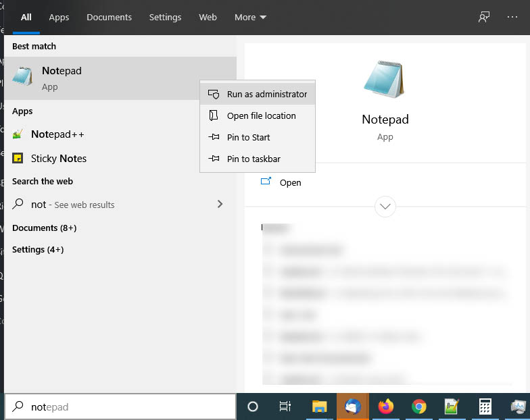Switch to the Documents search tab
This screenshot has width=530, height=420.
pos(109,17)
